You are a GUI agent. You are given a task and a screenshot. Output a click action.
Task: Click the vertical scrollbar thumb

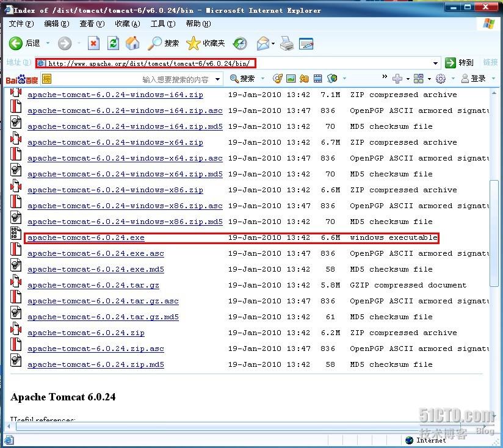493,233
